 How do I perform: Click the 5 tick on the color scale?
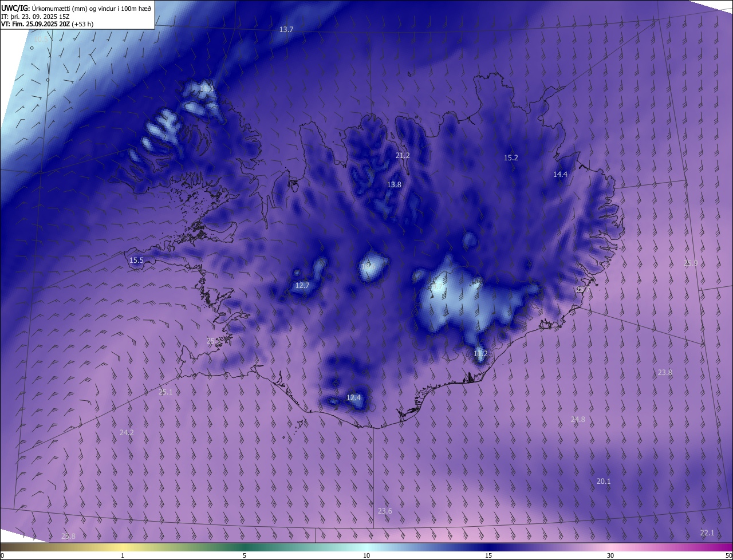pyautogui.click(x=245, y=555)
